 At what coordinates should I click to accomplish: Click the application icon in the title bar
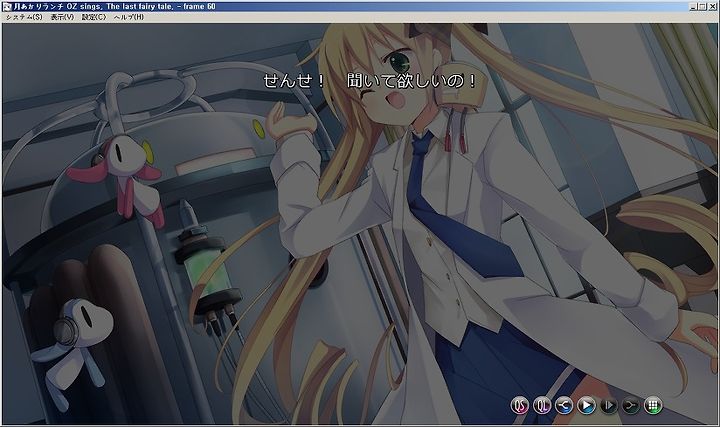click(7, 6)
